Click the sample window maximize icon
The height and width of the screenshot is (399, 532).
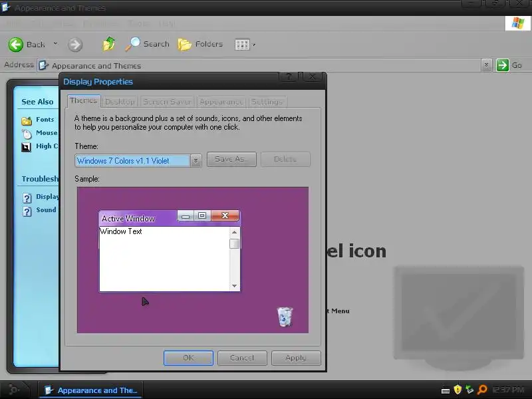click(x=202, y=215)
